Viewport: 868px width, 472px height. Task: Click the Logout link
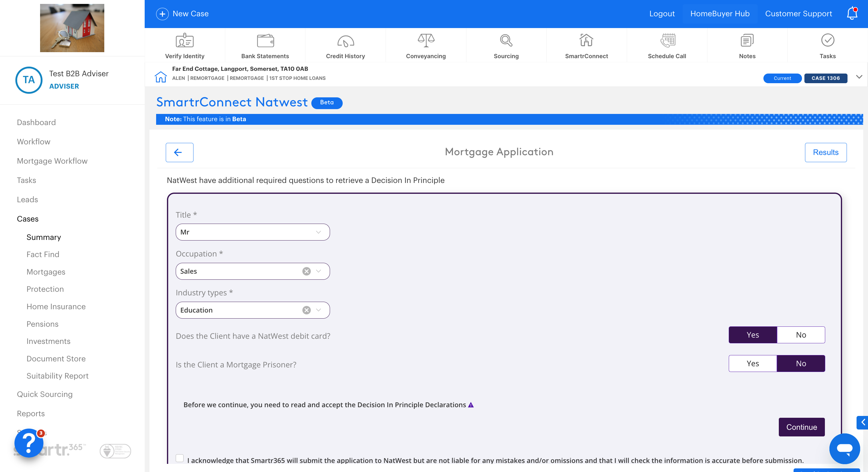[662, 14]
